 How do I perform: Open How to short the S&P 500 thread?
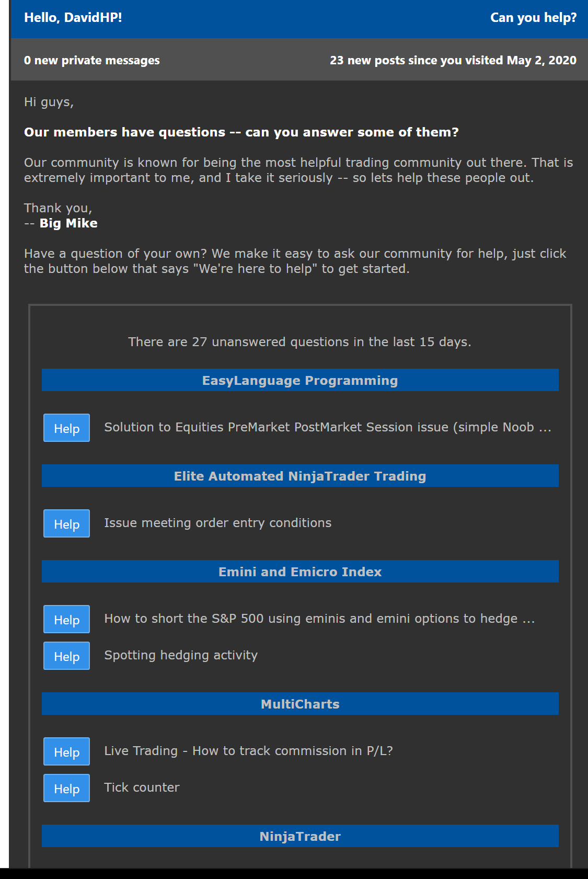pos(319,619)
